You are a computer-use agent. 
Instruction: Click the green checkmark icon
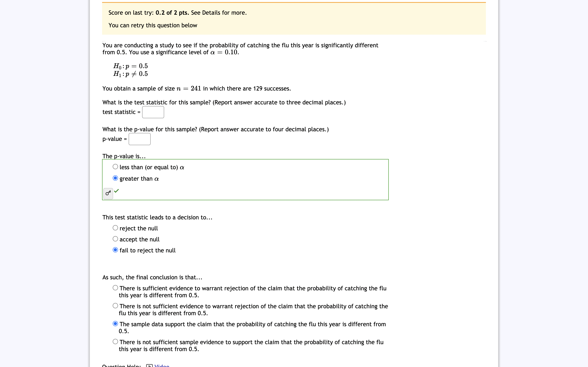pos(116,191)
